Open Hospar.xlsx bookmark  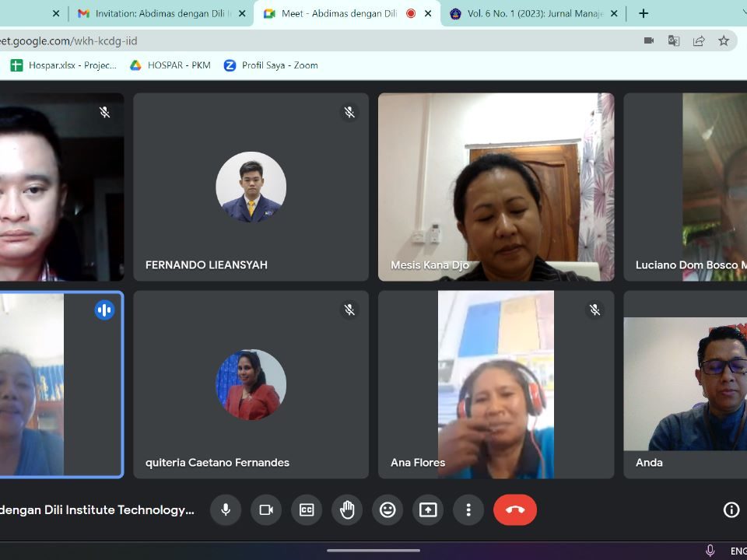[63, 65]
